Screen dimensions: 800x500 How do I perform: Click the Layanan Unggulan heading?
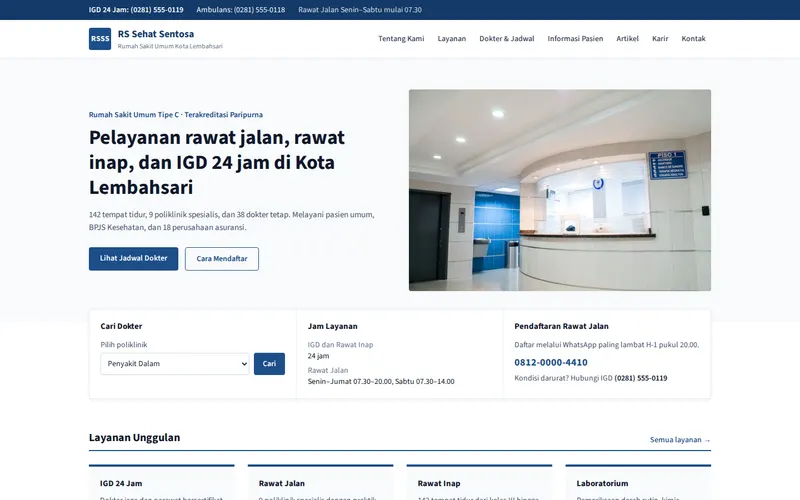coord(135,438)
